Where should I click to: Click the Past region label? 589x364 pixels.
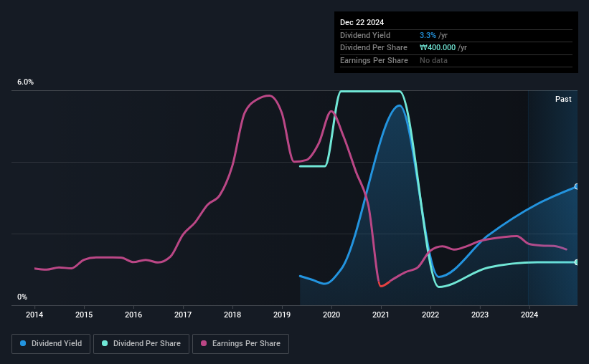pos(563,99)
